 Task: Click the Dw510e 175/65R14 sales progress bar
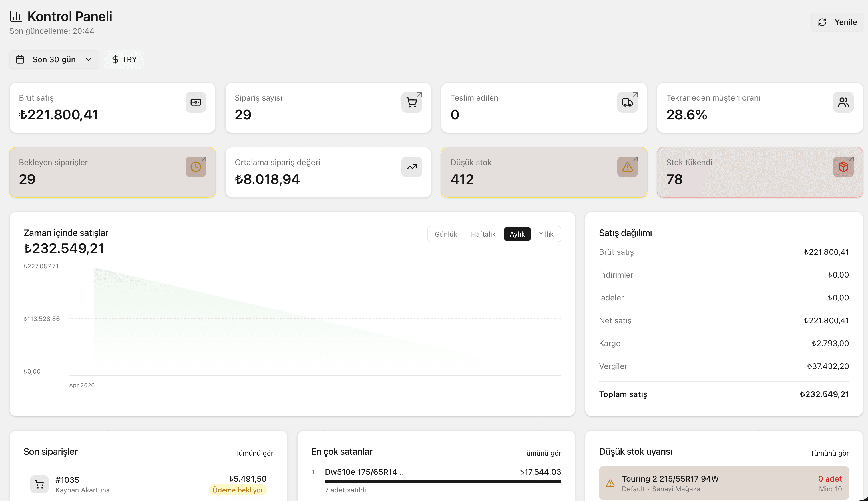[443, 482]
